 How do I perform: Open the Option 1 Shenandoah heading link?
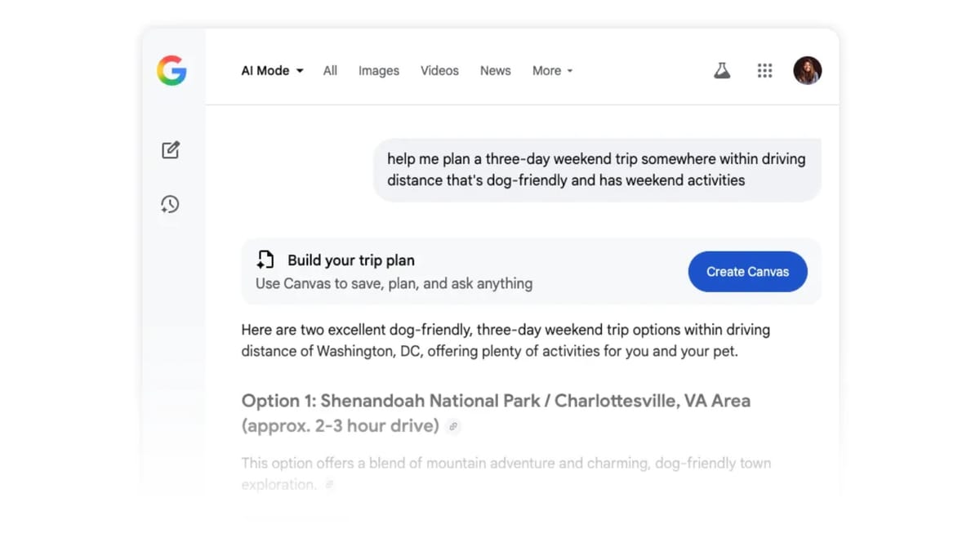pos(495,400)
